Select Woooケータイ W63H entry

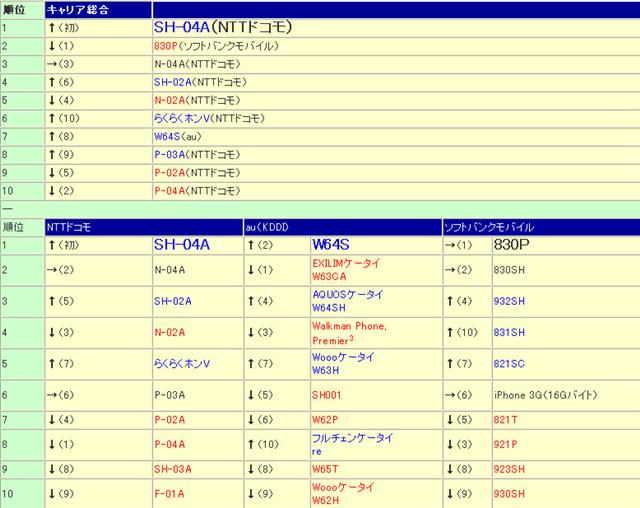pyautogui.click(x=343, y=364)
